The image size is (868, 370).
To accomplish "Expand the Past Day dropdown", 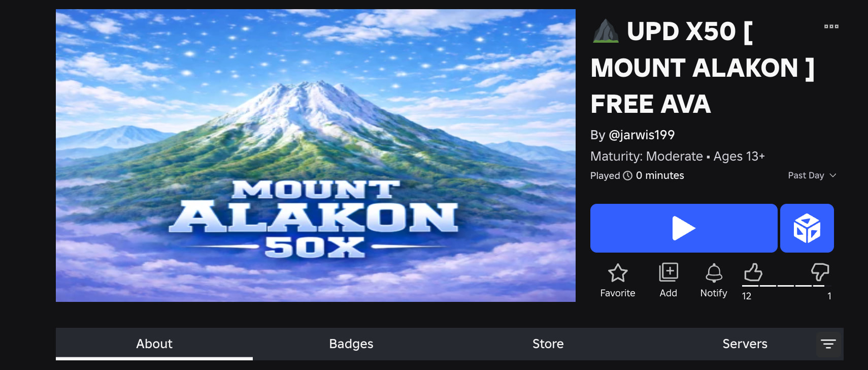I will [812, 175].
